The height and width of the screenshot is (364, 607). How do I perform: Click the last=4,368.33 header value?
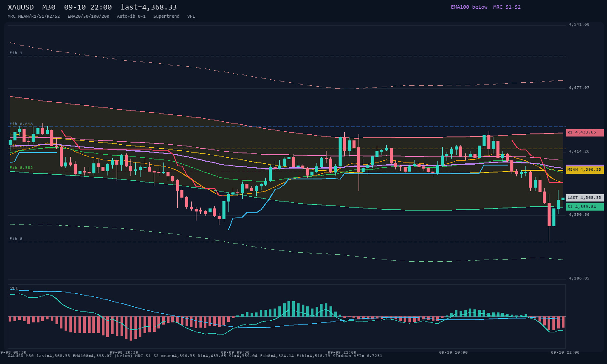pos(149,7)
